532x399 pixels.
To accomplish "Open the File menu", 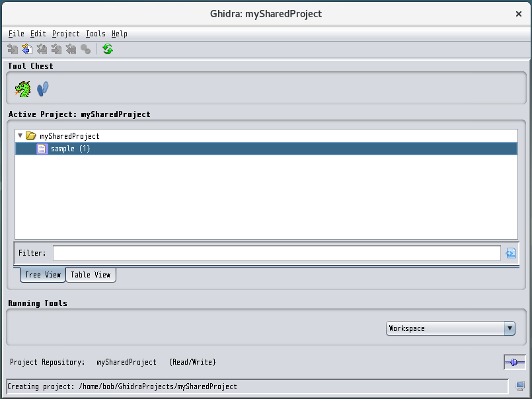I will [17, 34].
